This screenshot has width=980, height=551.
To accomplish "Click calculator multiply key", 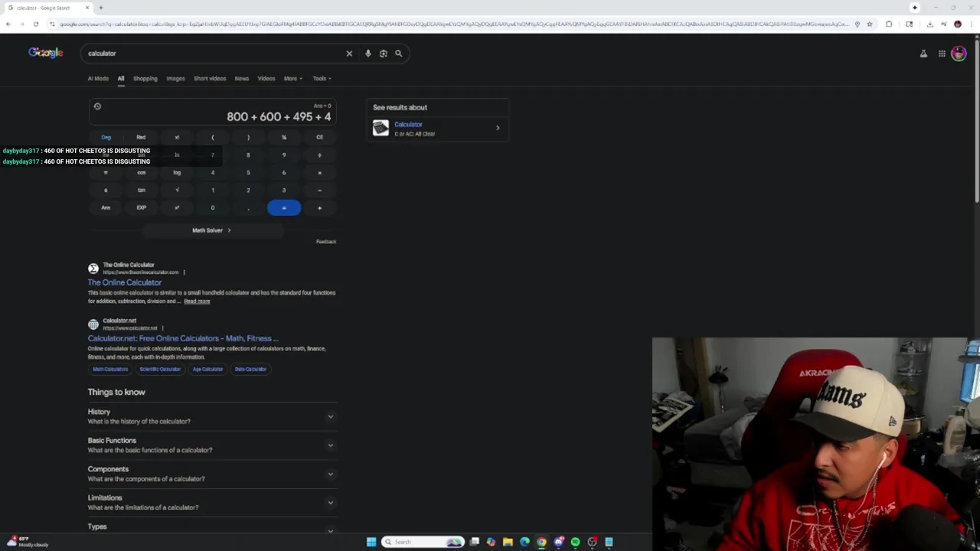I will click(319, 172).
